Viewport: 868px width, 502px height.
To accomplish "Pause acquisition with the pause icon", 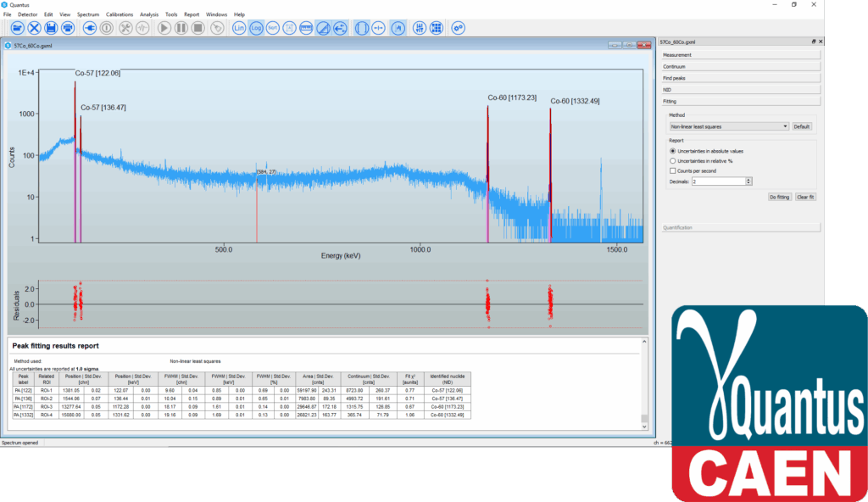I will click(x=181, y=28).
